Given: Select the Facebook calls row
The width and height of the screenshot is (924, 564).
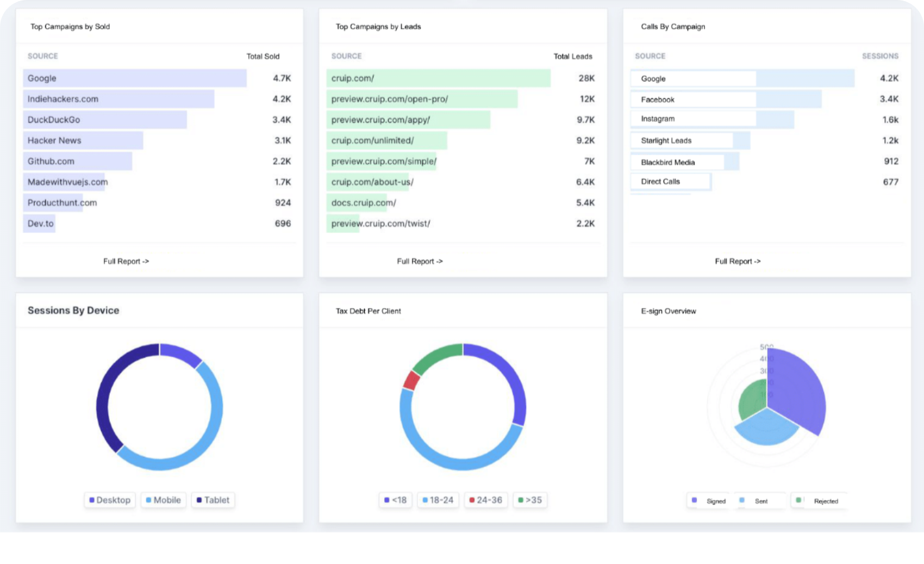Looking at the screenshot, I should click(x=766, y=99).
